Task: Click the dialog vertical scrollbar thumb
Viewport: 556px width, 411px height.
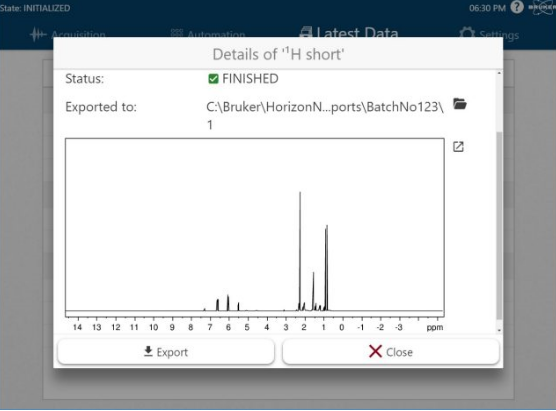Action: [x=499, y=226]
